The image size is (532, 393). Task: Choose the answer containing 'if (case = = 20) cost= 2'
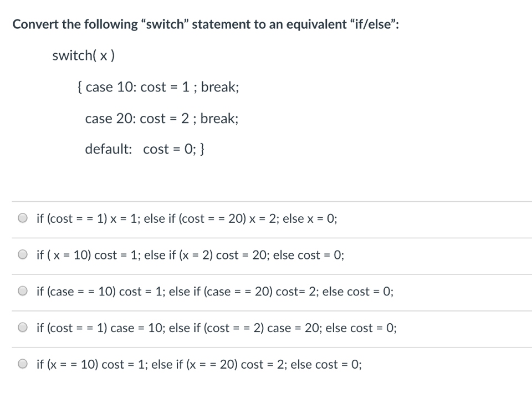[x=215, y=292]
